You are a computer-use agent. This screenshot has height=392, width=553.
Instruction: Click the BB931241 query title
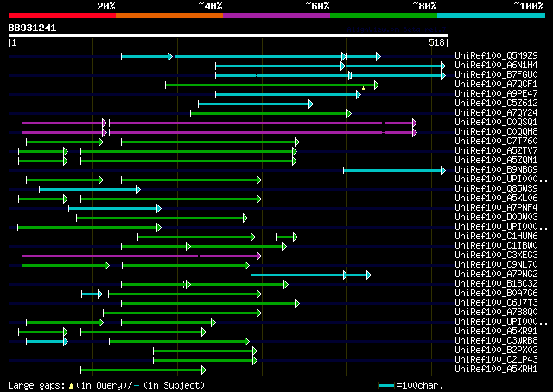pyautogui.click(x=32, y=28)
